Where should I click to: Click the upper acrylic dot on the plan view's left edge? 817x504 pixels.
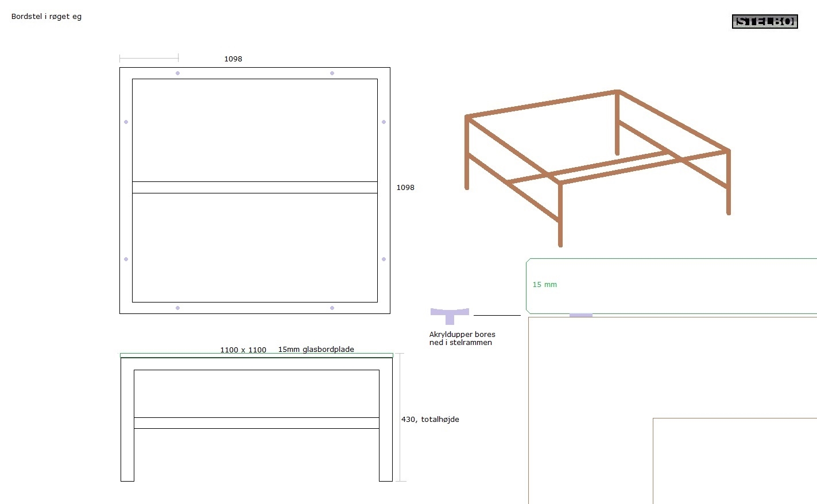126,122
